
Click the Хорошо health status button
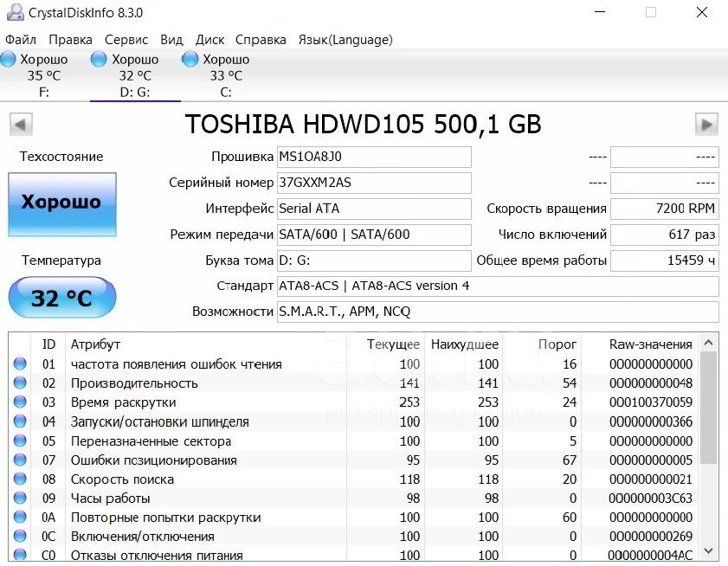(x=62, y=204)
